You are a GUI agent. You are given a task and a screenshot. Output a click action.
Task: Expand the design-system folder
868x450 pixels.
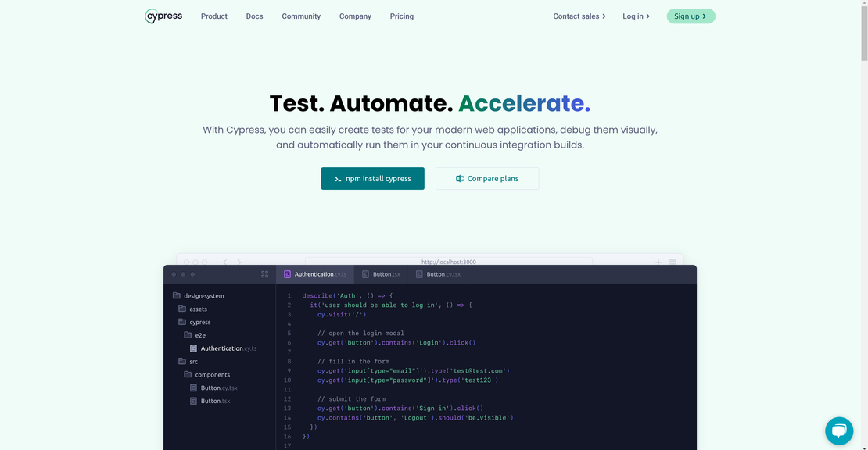click(198, 296)
